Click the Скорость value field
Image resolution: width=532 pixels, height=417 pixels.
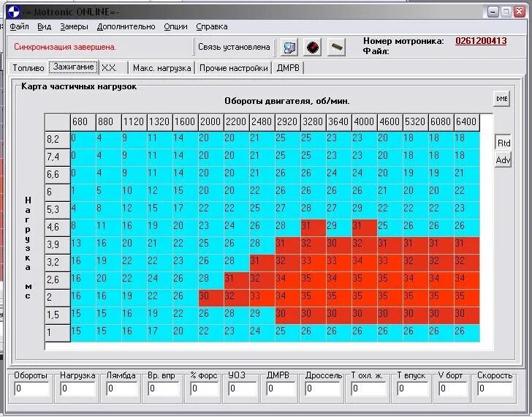(495, 388)
